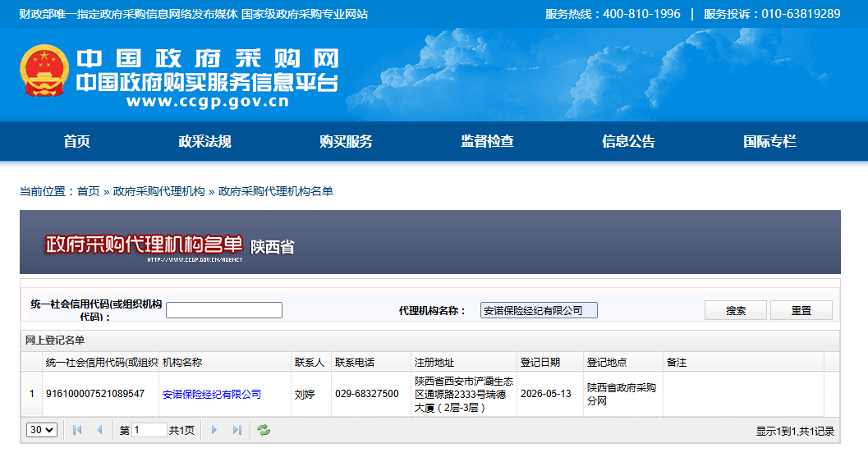The width and height of the screenshot is (868, 457).
Task: Open 政采法规 navigation menu item
Action: pyautogui.click(x=204, y=142)
